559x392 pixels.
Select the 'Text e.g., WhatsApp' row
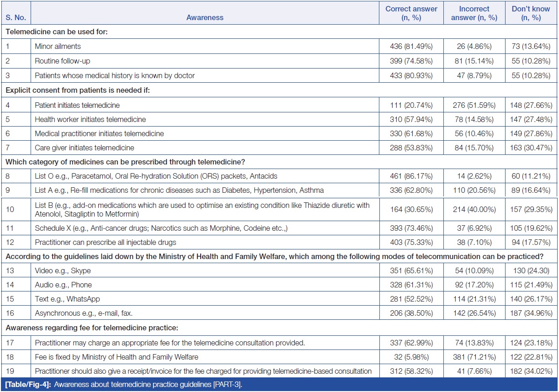[67, 299]
